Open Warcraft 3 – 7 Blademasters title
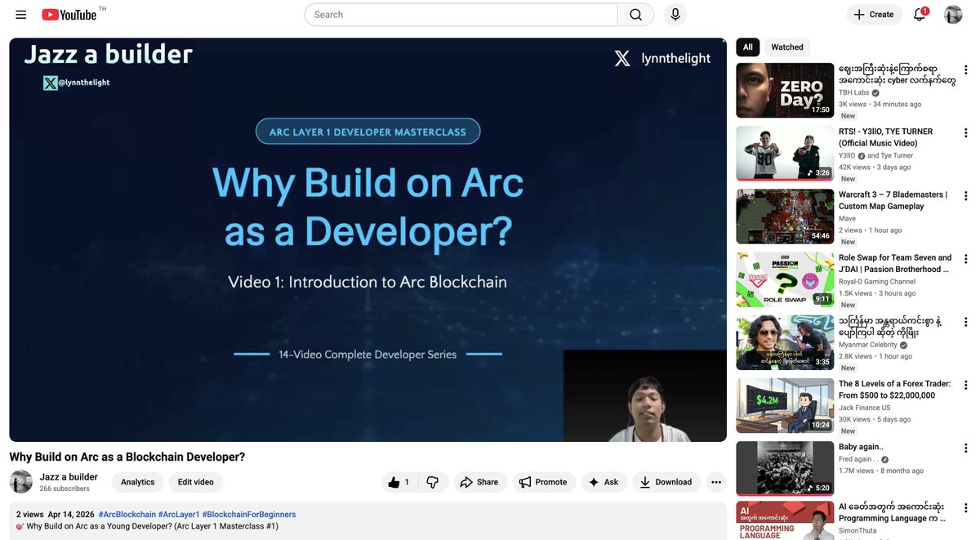 coord(893,200)
